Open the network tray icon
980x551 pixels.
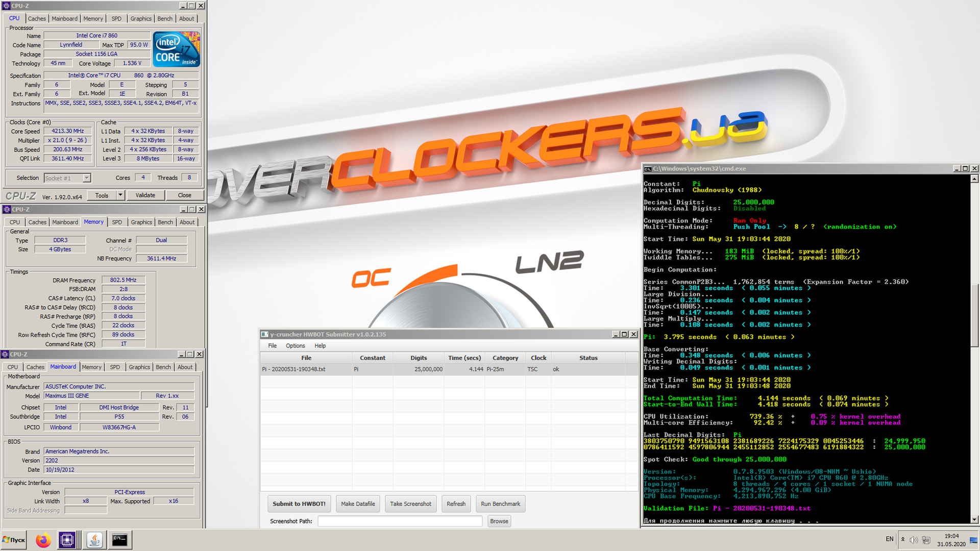(926, 540)
